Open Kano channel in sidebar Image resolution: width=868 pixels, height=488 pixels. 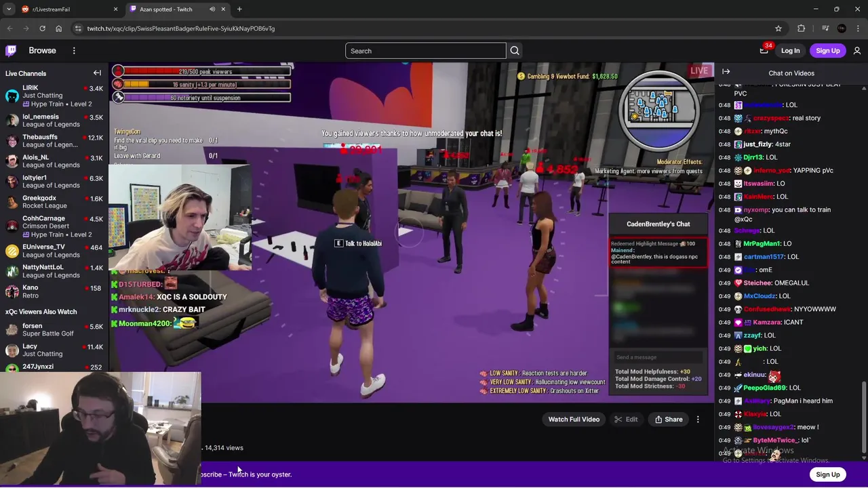click(x=54, y=291)
